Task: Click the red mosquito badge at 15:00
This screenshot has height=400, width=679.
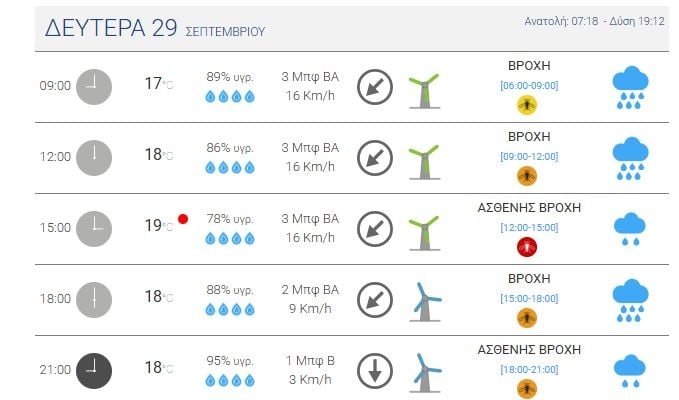Action: click(x=526, y=246)
